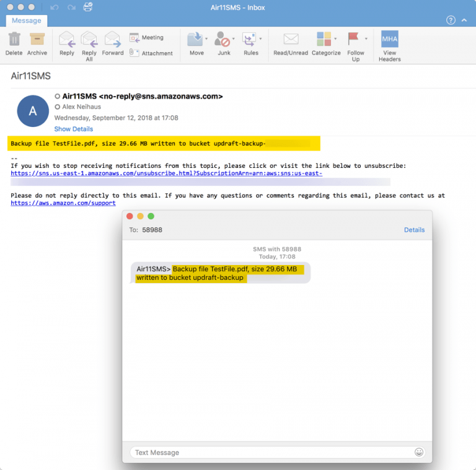This screenshot has height=470, width=476.
Task: Open Details in the SMS window
Action: click(x=414, y=230)
